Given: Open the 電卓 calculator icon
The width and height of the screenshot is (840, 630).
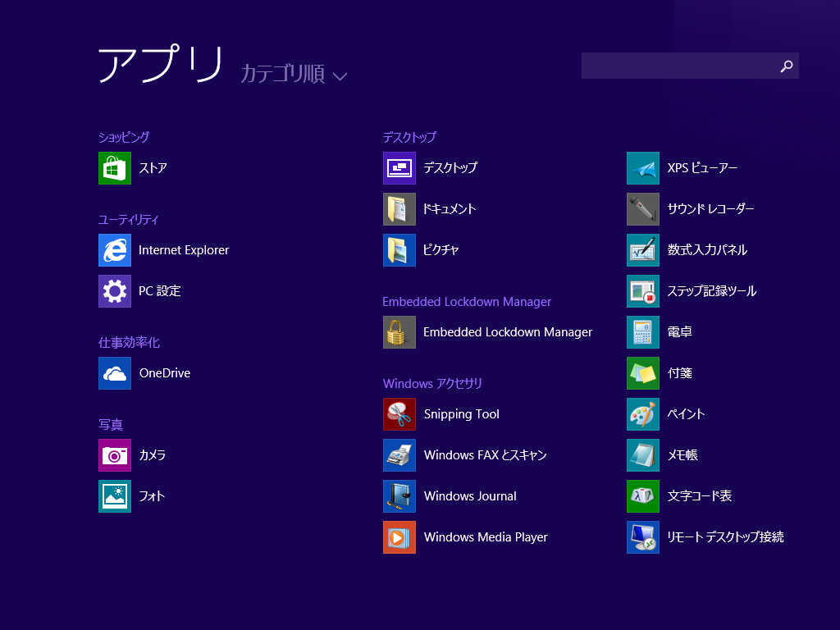Looking at the screenshot, I should [x=643, y=332].
